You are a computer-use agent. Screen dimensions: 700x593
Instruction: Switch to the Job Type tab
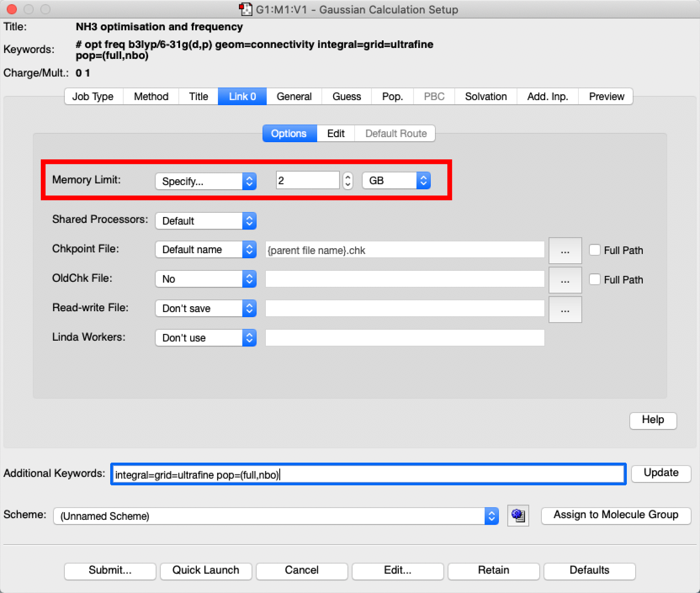coord(93,96)
